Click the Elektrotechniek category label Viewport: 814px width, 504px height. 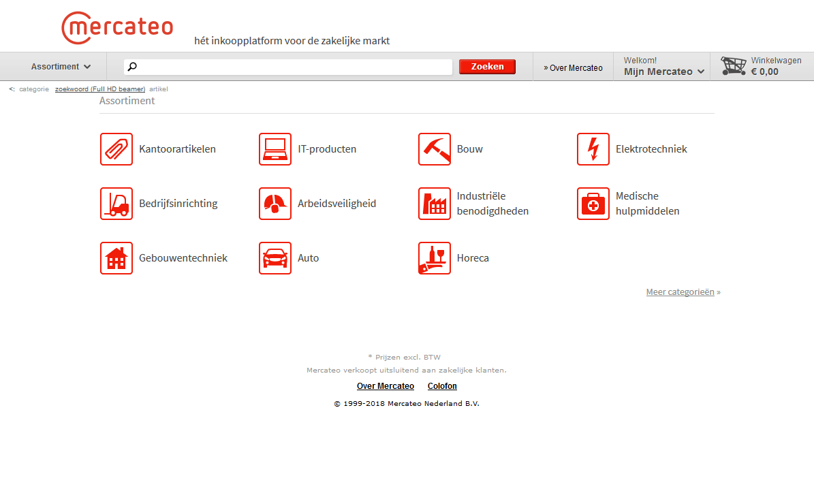(x=651, y=149)
